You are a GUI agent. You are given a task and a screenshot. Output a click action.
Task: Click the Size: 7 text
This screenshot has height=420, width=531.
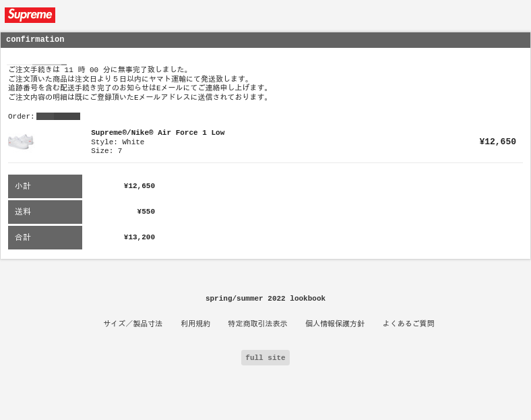(x=106, y=151)
